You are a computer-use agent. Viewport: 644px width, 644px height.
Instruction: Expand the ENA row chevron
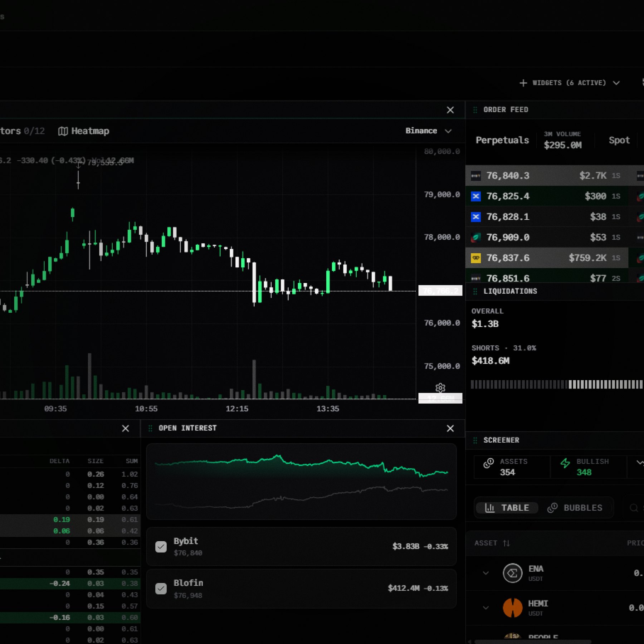pos(486,573)
